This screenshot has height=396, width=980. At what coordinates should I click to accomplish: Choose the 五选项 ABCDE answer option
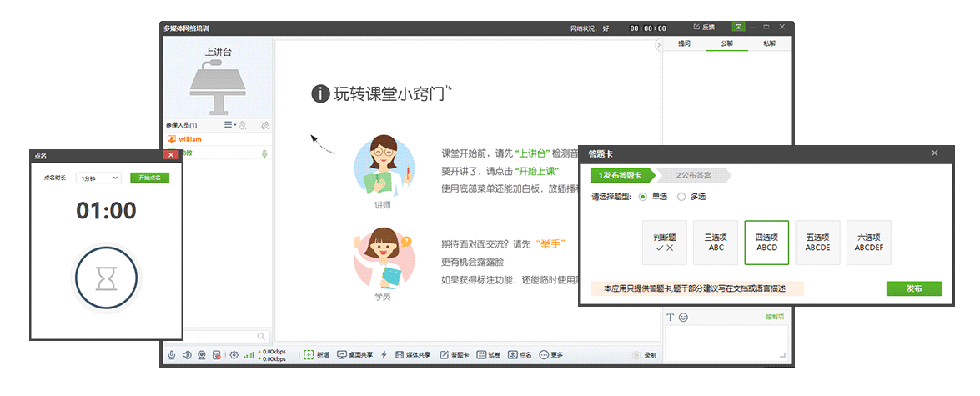(x=817, y=243)
